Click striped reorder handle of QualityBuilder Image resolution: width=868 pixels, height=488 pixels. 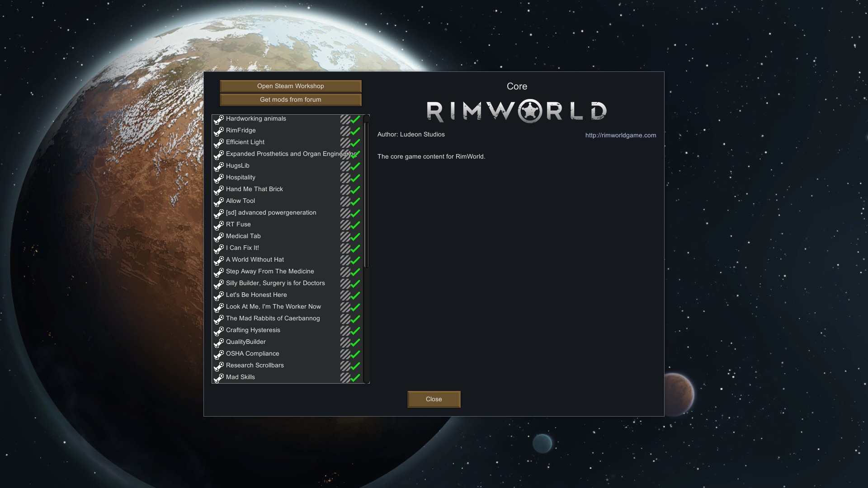(345, 343)
